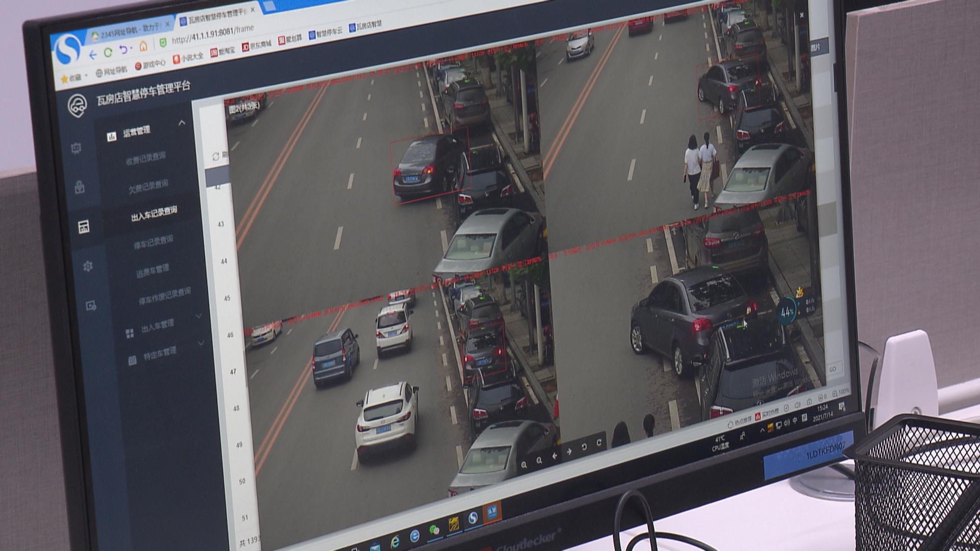Open the 智慧停车云 bookmark
Screen dimensions: 980x551
click(326, 33)
